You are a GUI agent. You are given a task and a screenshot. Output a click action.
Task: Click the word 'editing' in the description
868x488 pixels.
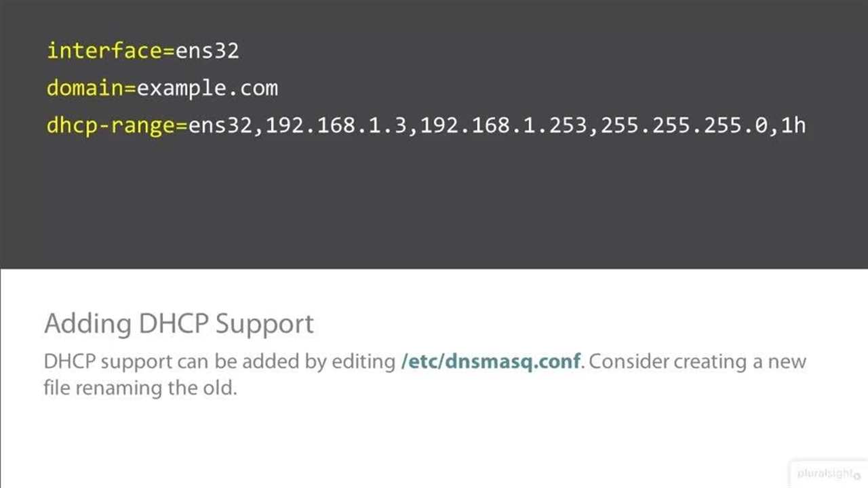tap(363, 362)
